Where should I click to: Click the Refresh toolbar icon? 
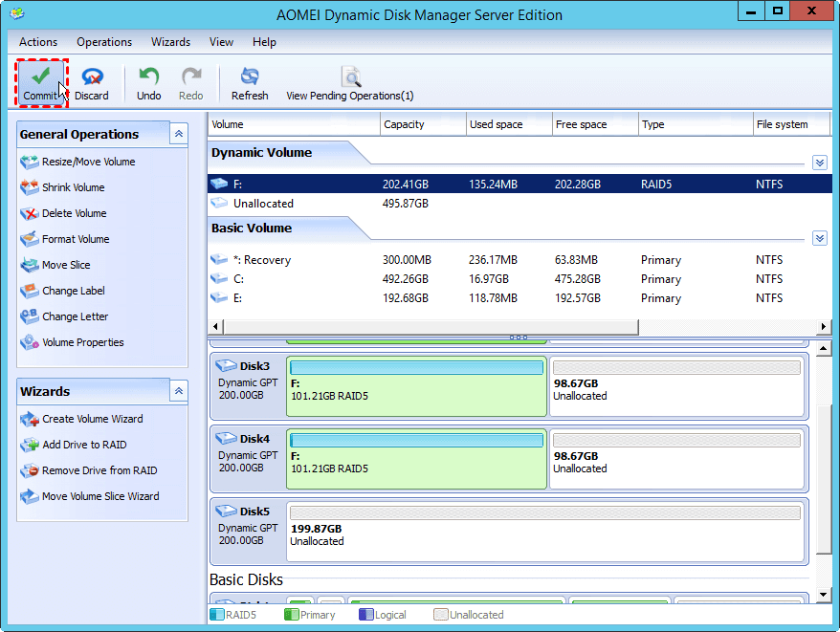point(250,82)
